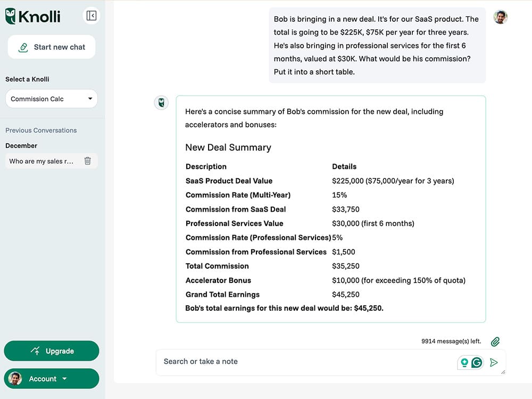Image resolution: width=532 pixels, height=399 pixels.
Task: Click the Upgrade button
Action: point(52,351)
